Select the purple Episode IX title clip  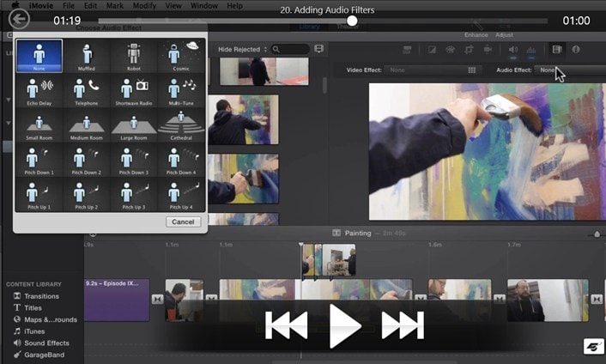click(117, 300)
